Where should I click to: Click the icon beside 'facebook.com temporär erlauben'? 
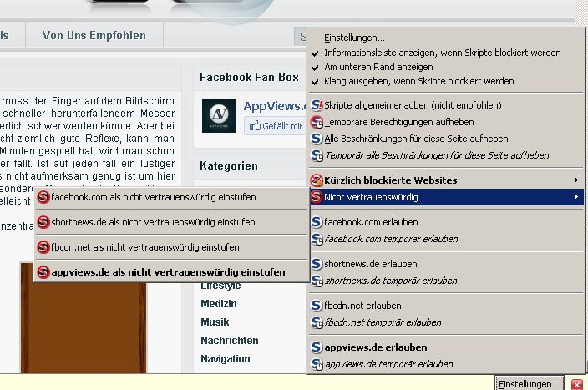click(317, 239)
